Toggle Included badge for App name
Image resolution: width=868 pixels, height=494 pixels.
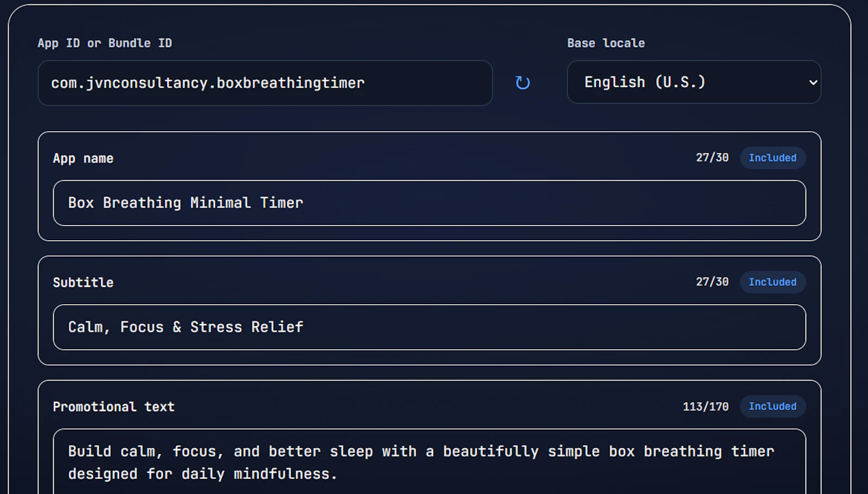click(x=773, y=158)
